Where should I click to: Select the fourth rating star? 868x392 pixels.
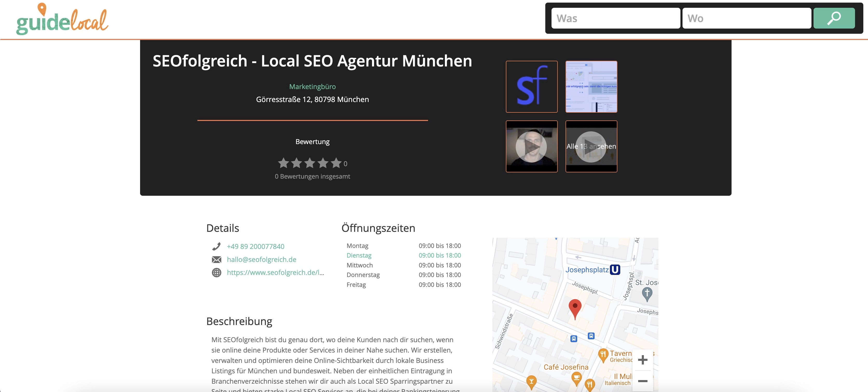323,163
